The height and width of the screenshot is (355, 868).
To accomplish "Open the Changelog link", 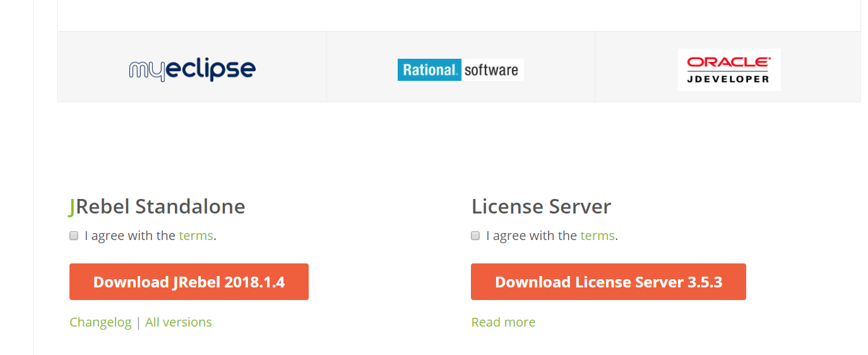I will click(100, 322).
